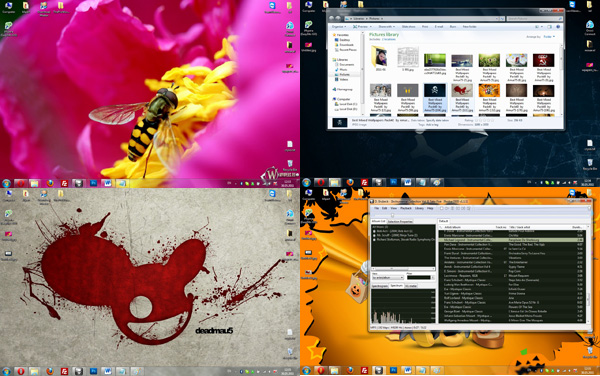Switch to the Selection Properties tab in foobar2000
Image resolution: width=600 pixels, height=376 pixels.
pyautogui.click(x=400, y=221)
